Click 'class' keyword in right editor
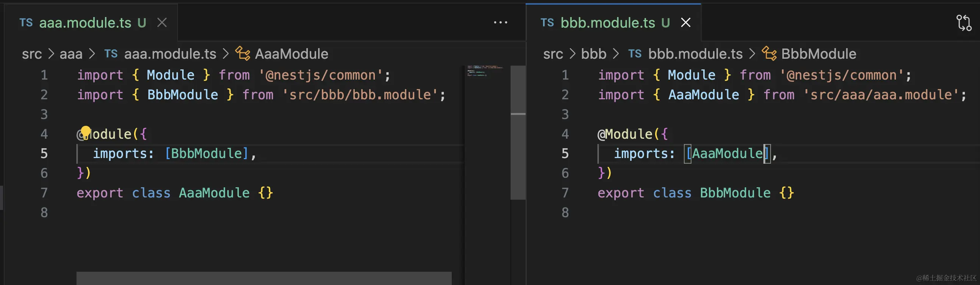The width and height of the screenshot is (980, 285). (672, 193)
